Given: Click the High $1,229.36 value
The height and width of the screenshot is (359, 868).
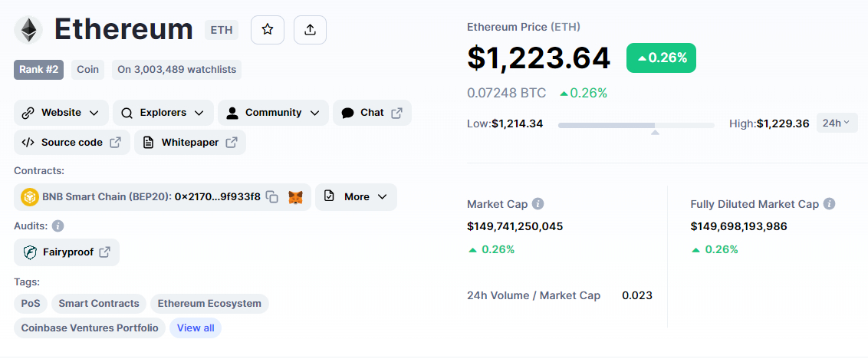Looking at the screenshot, I should [x=784, y=124].
